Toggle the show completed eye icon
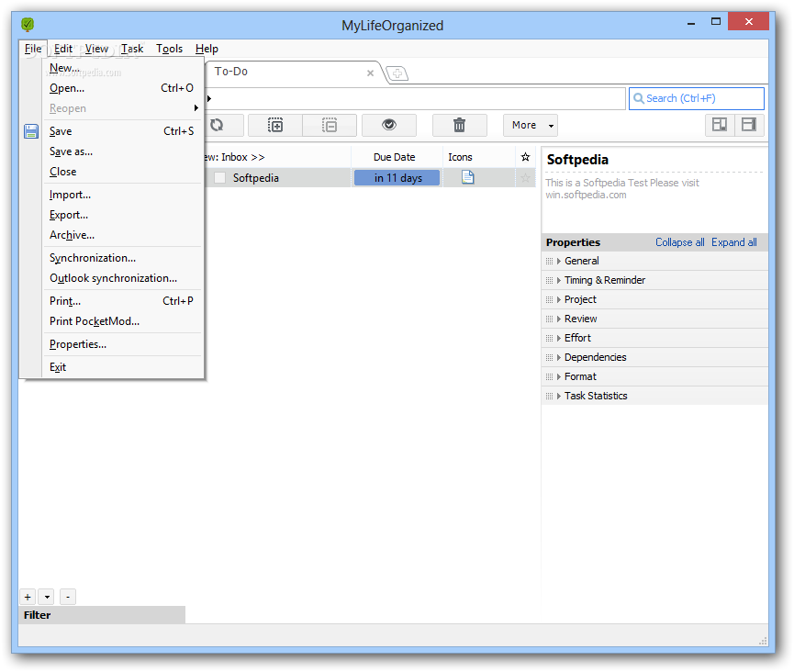The width and height of the screenshot is (794, 672). [389, 125]
